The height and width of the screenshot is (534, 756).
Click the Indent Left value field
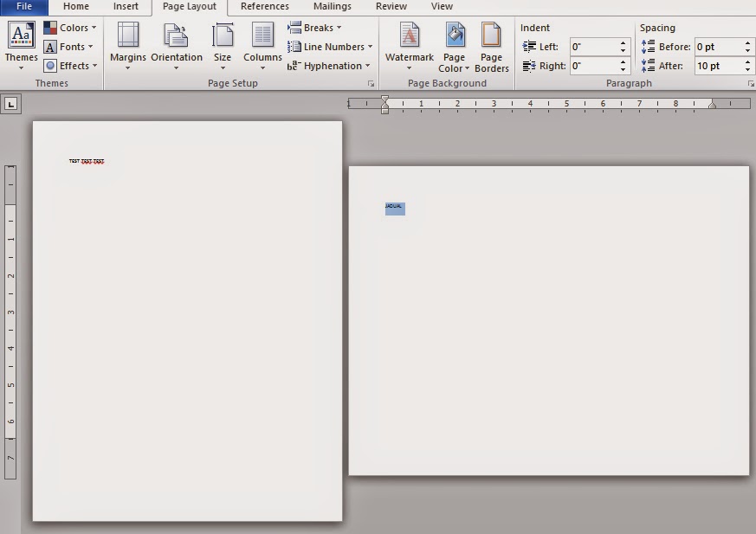click(x=593, y=47)
